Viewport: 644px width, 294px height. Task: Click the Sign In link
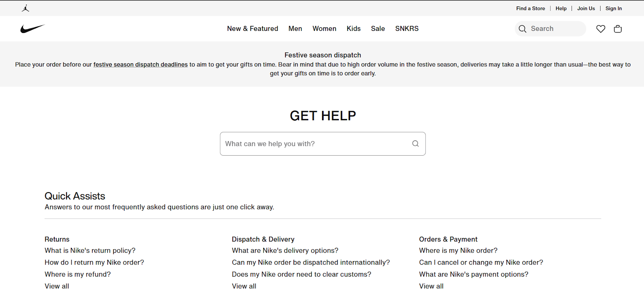coord(613,8)
